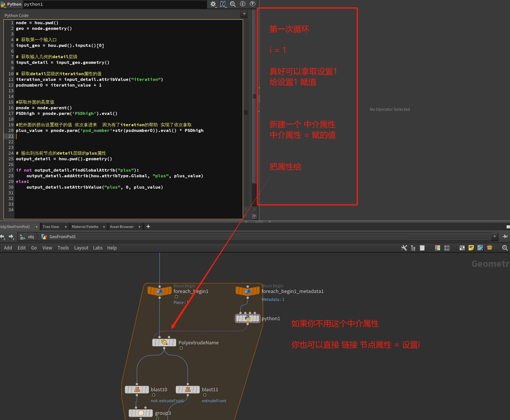The width and height of the screenshot is (510, 420).
Task: Click the wrench tools icon in network editor
Action: pyautogui.click(x=404, y=248)
